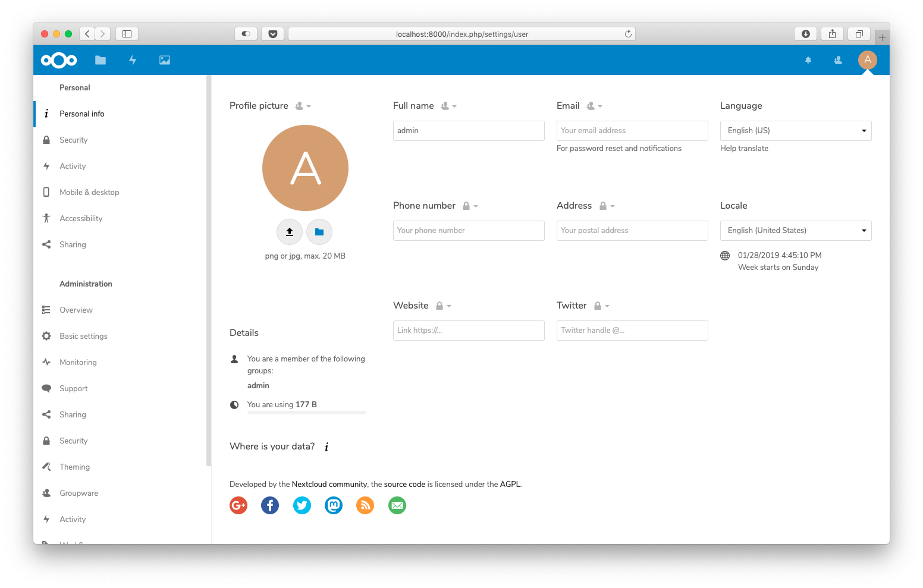Image resolution: width=923 pixels, height=588 pixels.
Task: Show notifications bell
Action: (808, 60)
